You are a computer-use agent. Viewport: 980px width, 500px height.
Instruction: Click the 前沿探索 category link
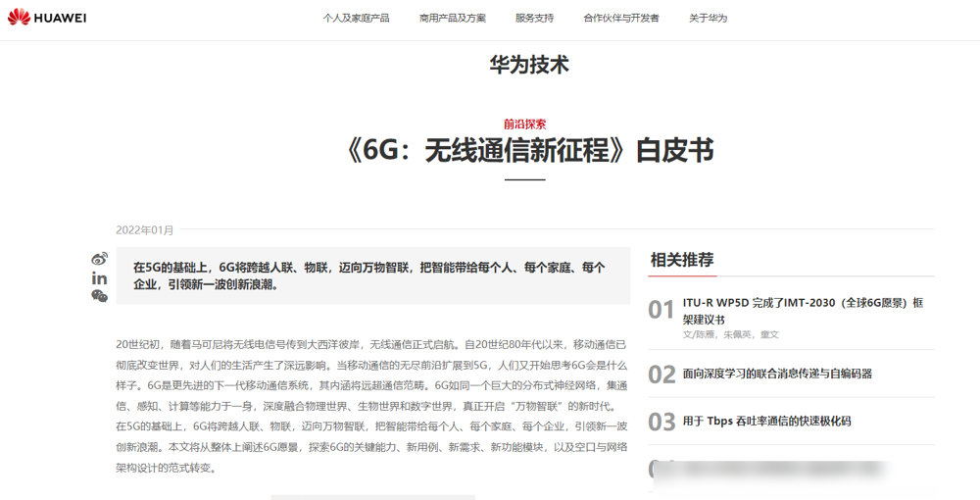tap(525, 125)
